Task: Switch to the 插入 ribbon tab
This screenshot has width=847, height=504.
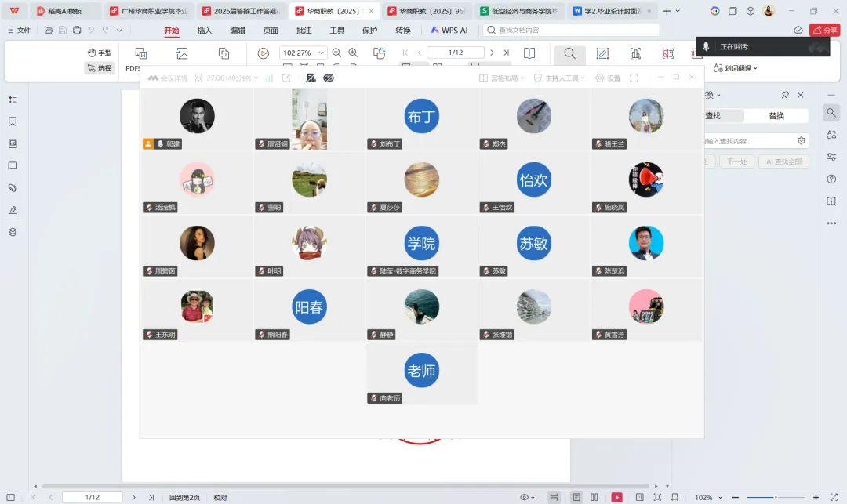Action: (x=205, y=31)
